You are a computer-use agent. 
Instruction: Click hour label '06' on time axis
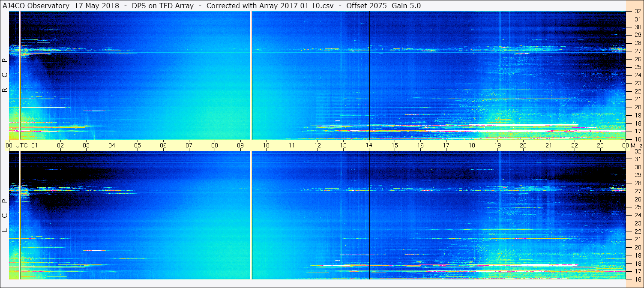pyautogui.click(x=163, y=145)
